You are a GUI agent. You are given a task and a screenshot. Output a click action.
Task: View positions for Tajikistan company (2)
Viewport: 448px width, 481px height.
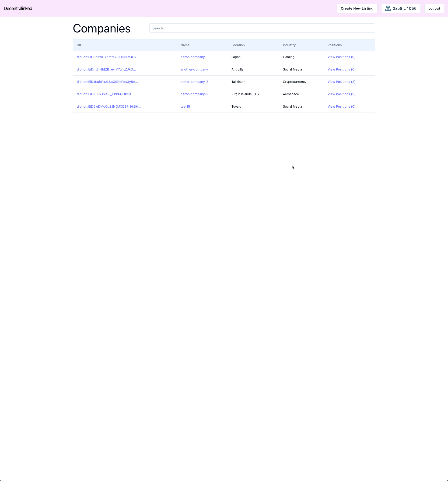click(341, 82)
